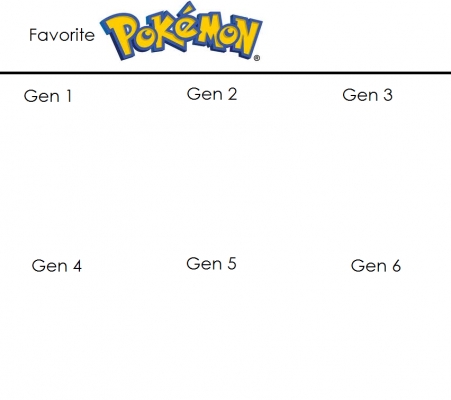Select the Gen 3 label
The image size is (451, 400).
(x=367, y=95)
